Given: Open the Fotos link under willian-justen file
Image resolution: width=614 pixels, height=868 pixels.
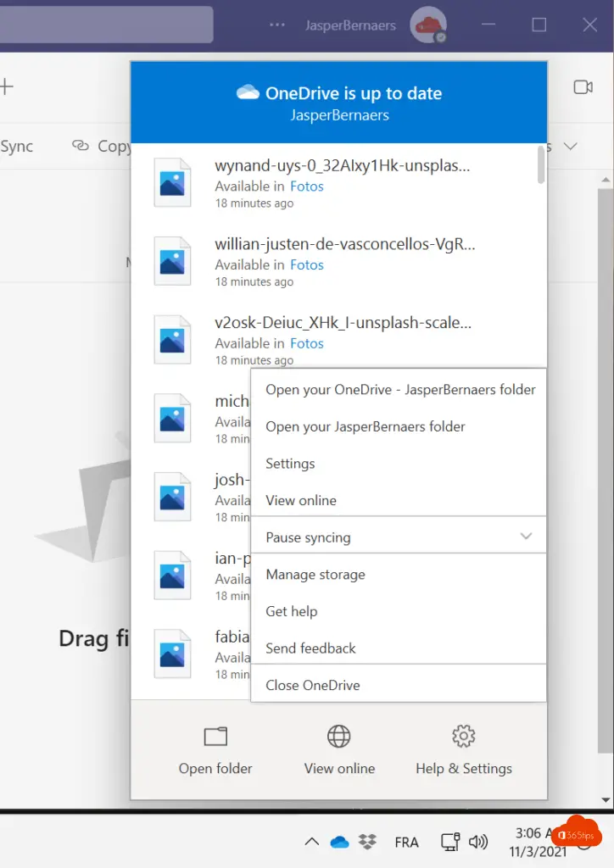Looking at the screenshot, I should (x=307, y=264).
